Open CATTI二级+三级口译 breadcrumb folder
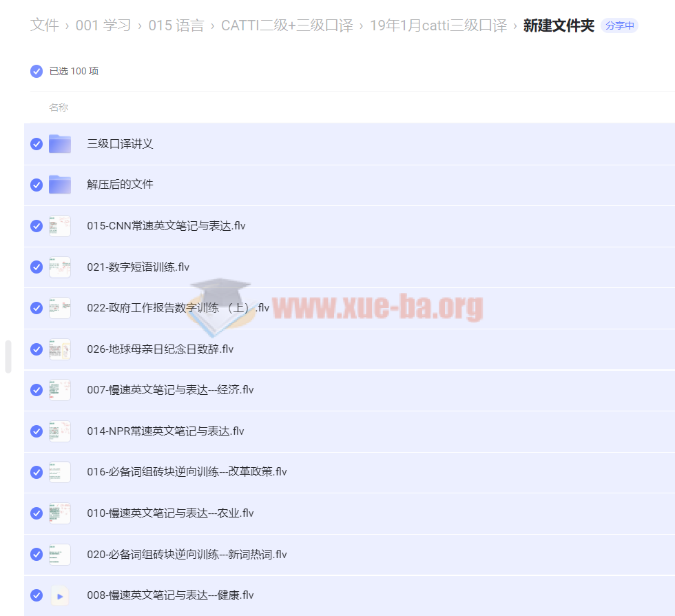Screen dimensions: 675x616 (x=287, y=25)
